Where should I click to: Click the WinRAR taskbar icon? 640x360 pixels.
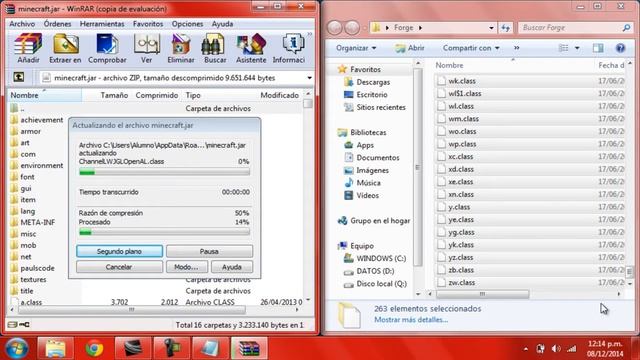coord(249,349)
